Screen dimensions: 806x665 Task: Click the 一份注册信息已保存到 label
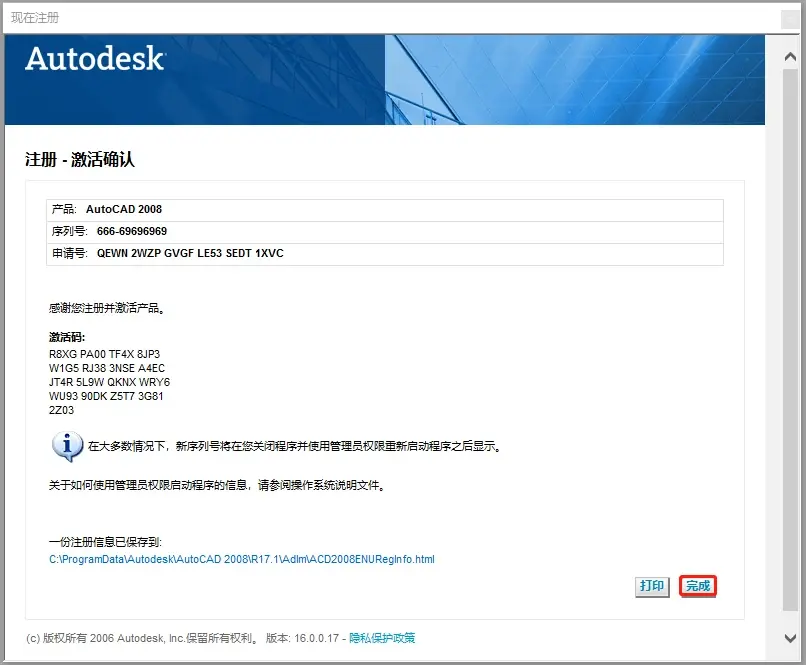(x=105, y=542)
